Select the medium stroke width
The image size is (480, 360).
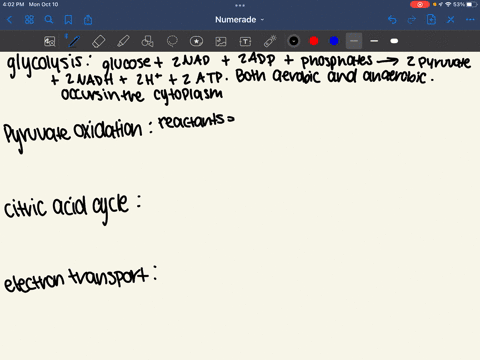(x=374, y=41)
